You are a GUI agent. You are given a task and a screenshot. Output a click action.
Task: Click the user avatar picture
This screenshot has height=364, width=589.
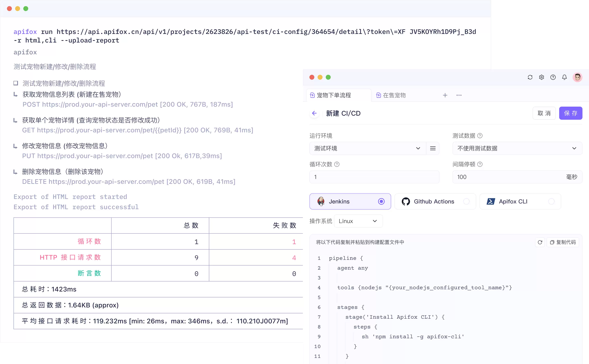pos(577,77)
